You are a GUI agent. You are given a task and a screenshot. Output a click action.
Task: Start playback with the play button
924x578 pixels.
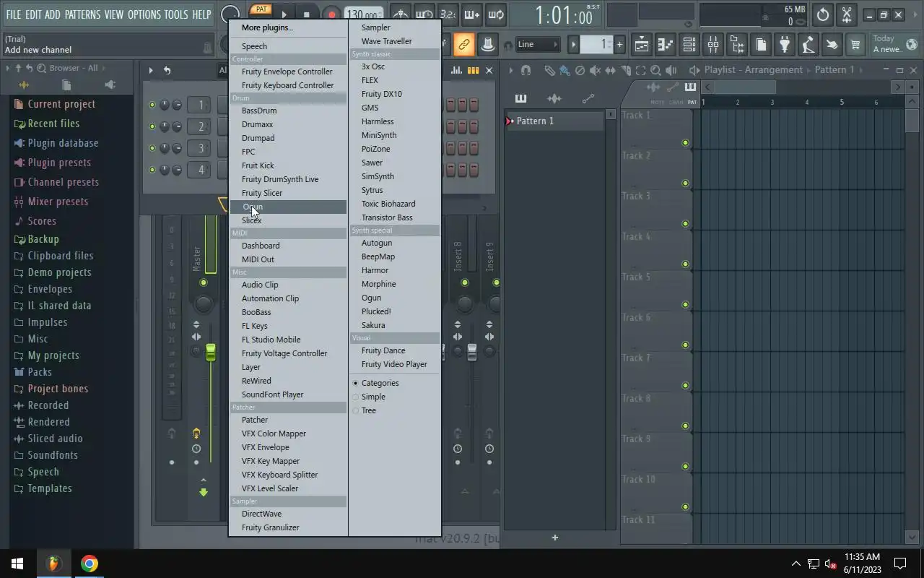click(284, 14)
